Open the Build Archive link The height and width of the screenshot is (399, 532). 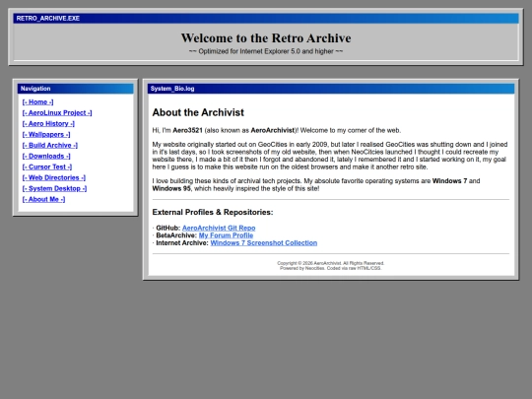[x=50, y=146]
